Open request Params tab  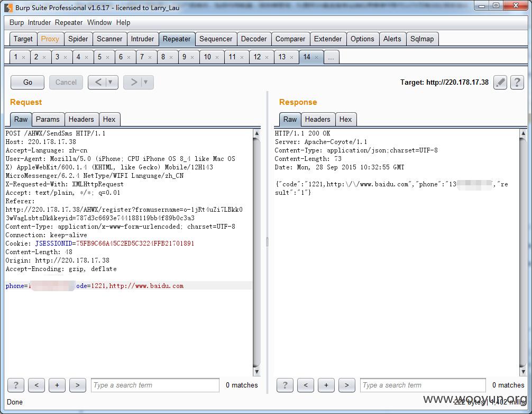click(x=48, y=120)
